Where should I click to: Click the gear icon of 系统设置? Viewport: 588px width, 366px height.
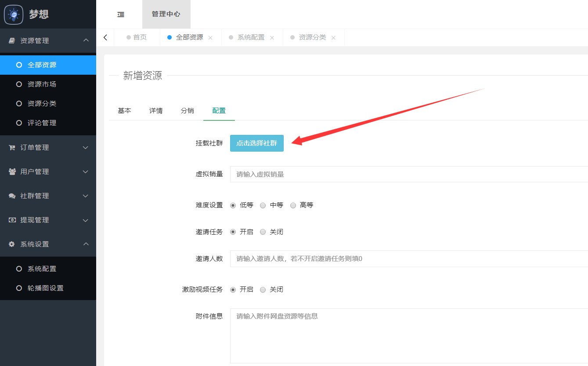pyautogui.click(x=12, y=244)
